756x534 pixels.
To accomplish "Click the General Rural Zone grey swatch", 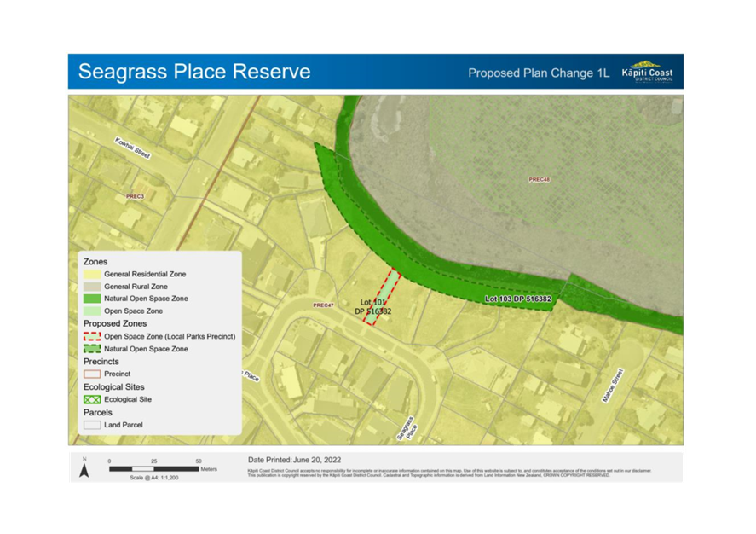I will pyautogui.click(x=92, y=287).
